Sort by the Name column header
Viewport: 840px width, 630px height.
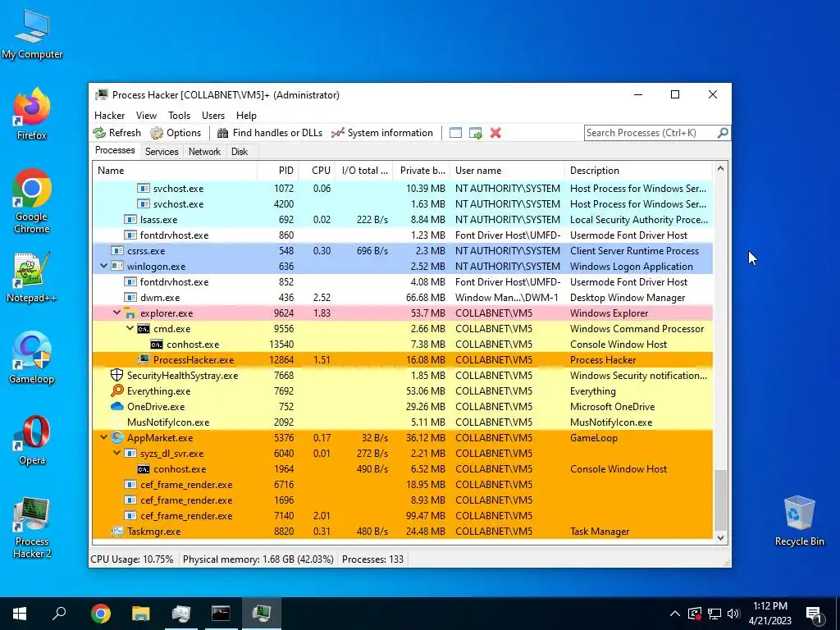click(x=175, y=171)
